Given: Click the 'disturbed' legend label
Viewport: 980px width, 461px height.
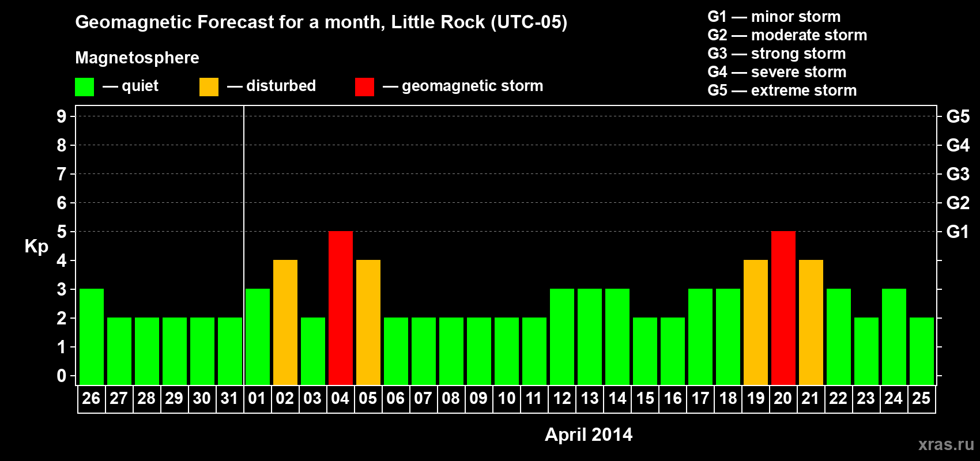Looking at the screenshot, I should tap(281, 86).
